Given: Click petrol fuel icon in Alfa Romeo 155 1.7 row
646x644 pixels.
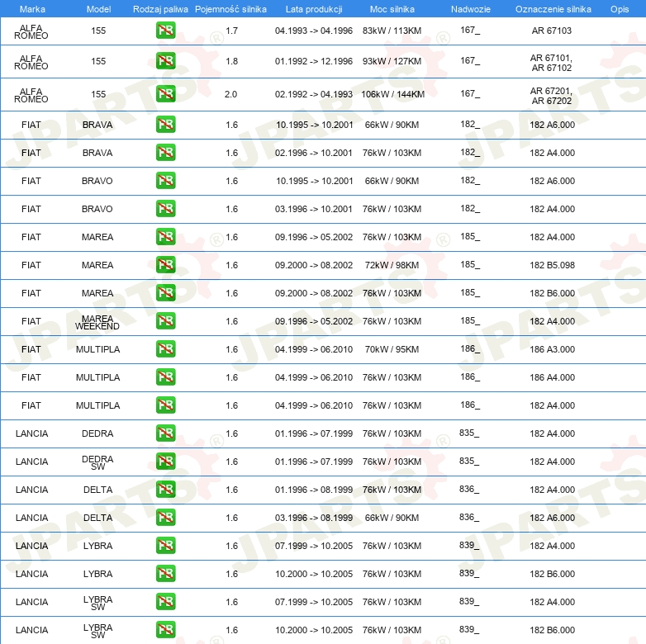Looking at the screenshot, I should (165, 31).
